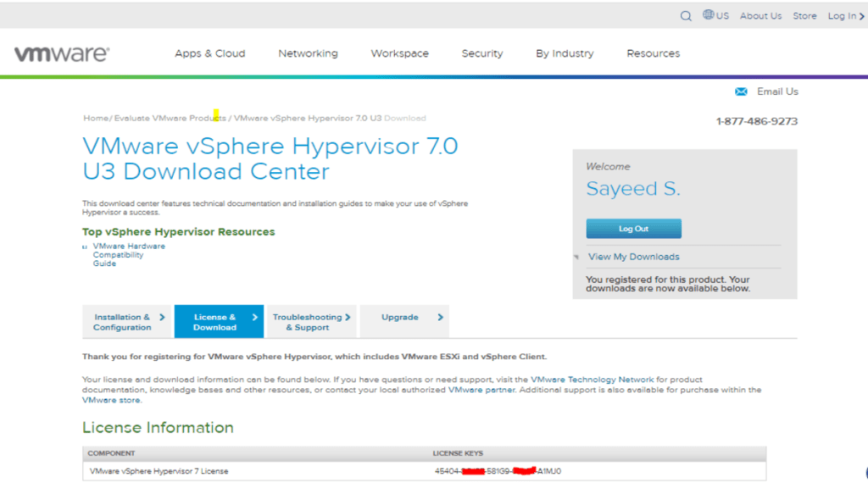Switch to the Installation & Configuration tab

(x=121, y=320)
